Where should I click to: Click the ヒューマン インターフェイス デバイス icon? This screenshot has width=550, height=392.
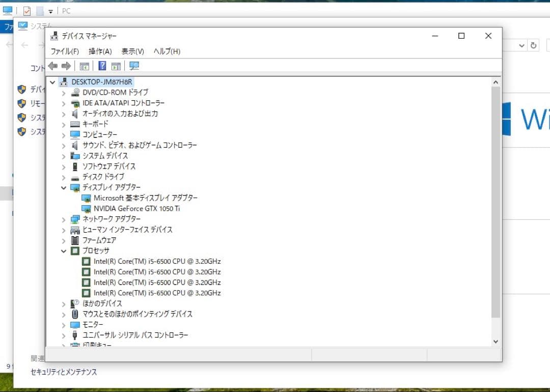[75, 230]
